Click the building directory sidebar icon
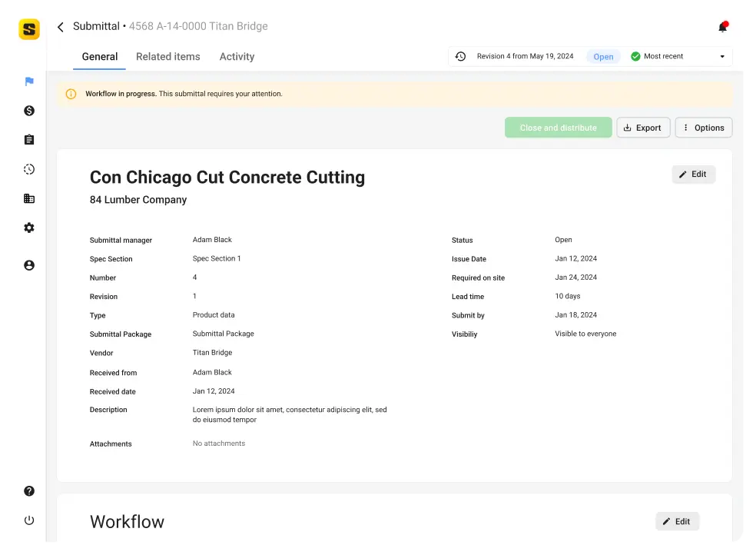Image resolution: width=756 pixels, height=555 pixels. 29,198
